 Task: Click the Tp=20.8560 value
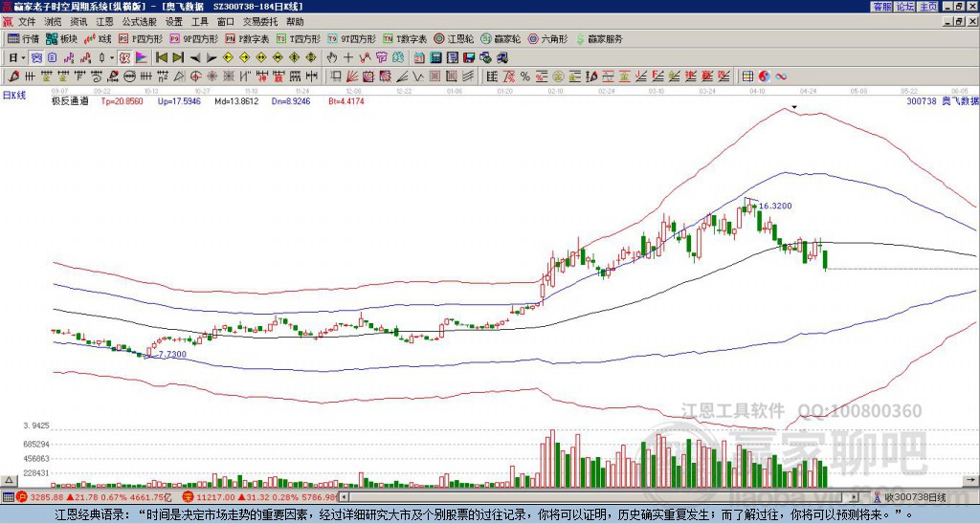point(122,100)
